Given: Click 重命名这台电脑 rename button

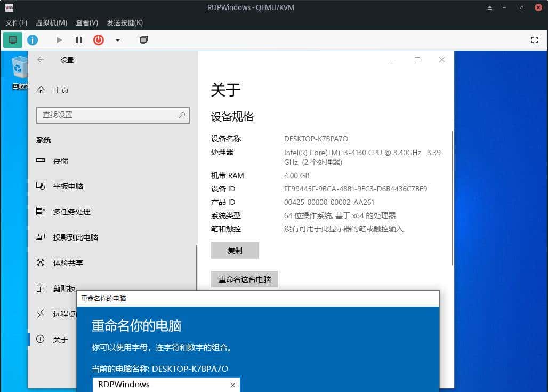Looking at the screenshot, I should (x=245, y=279).
